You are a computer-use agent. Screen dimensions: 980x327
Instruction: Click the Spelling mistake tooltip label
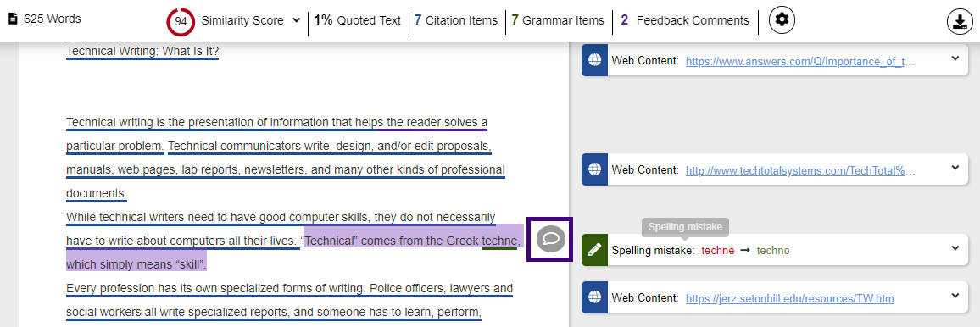685,227
